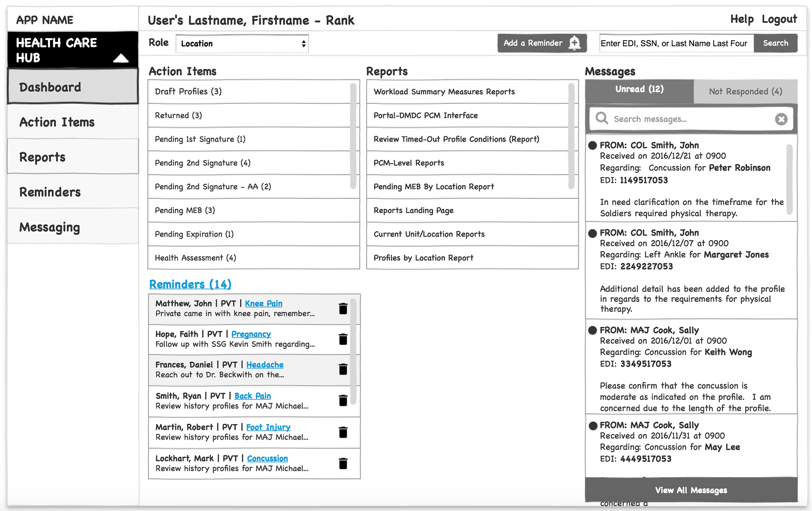Open Reports in the sidebar
Viewport: 812px width, 511px height.
coord(73,157)
